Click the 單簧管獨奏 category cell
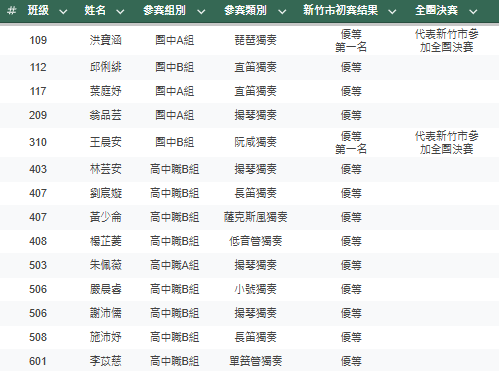 (256, 361)
